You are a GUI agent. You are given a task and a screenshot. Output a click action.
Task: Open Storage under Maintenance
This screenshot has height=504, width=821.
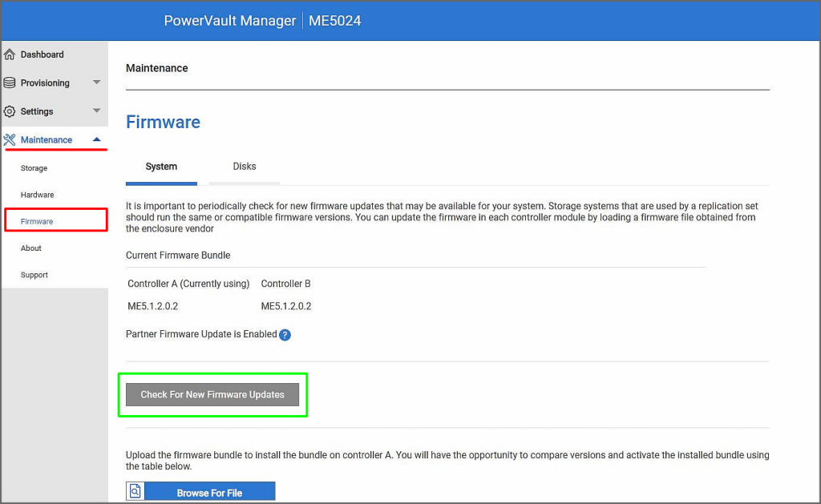[34, 168]
